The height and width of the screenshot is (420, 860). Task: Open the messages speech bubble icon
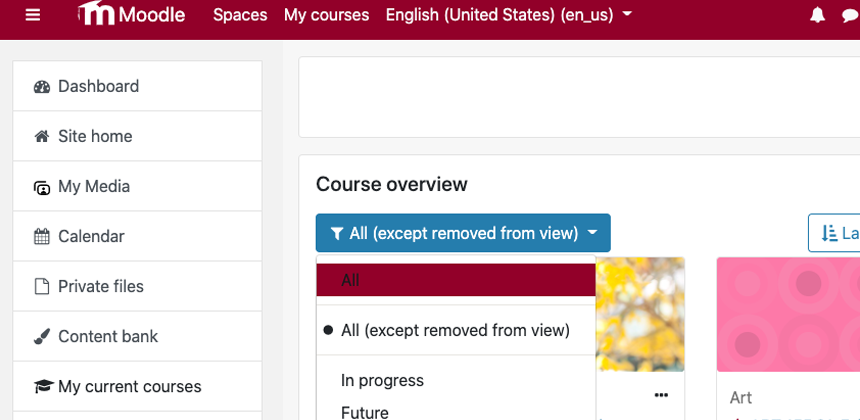point(851,15)
